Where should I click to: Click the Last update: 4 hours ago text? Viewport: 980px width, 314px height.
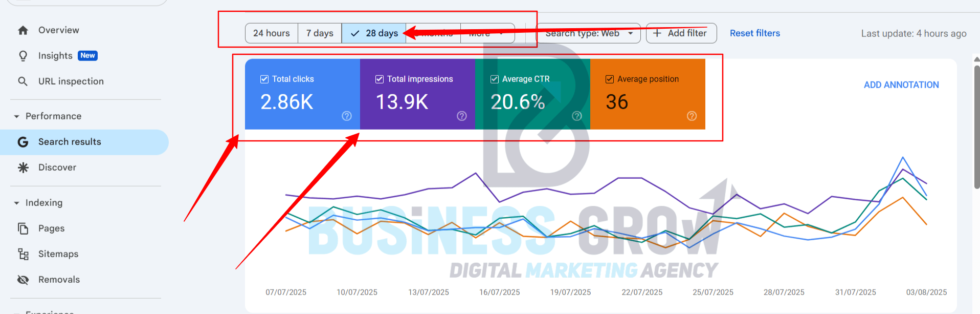tap(914, 34)
